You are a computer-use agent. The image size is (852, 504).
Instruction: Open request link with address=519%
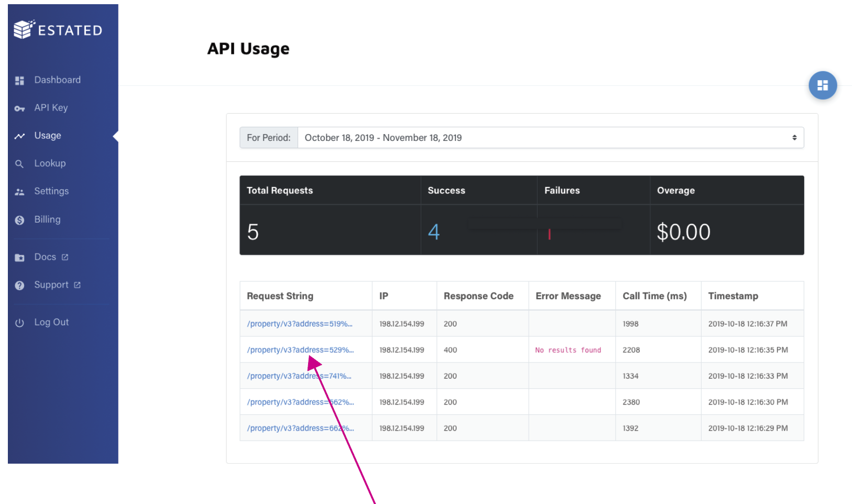(299, 324)
